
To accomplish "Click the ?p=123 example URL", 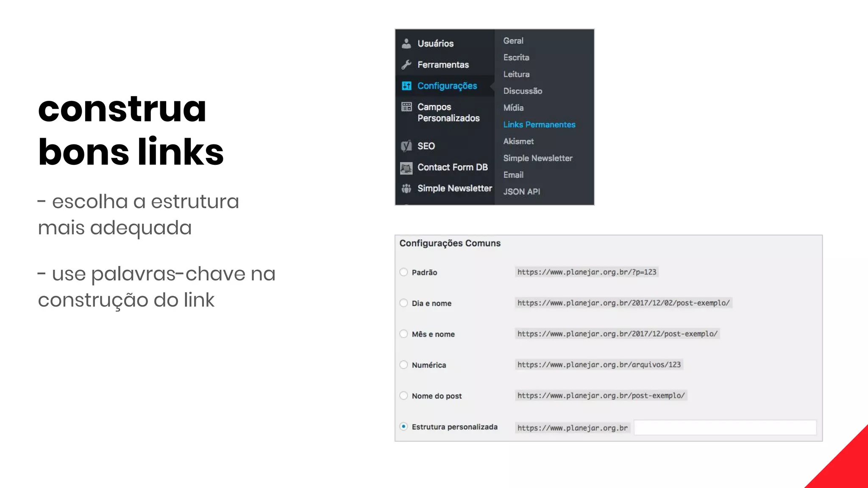I will (587, 272).
